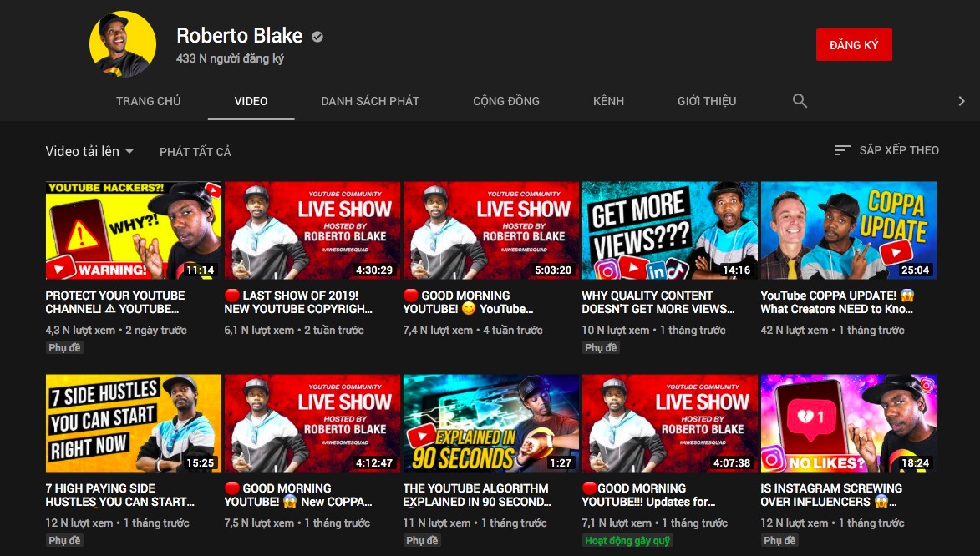Go to the CỘNG ĐỒNG tab
Screen dimensions: 980x556
pos(506,101)
